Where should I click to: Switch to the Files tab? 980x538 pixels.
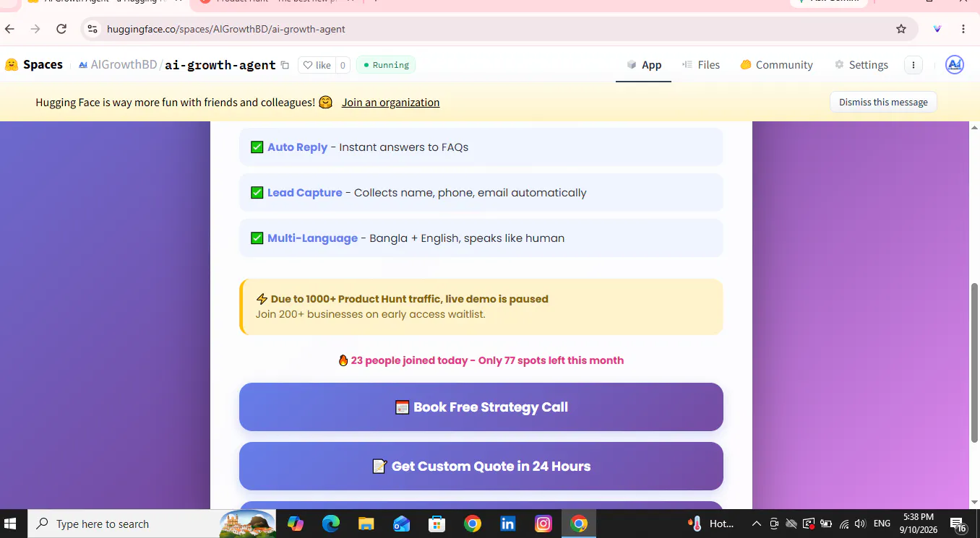tap(700, 65)
